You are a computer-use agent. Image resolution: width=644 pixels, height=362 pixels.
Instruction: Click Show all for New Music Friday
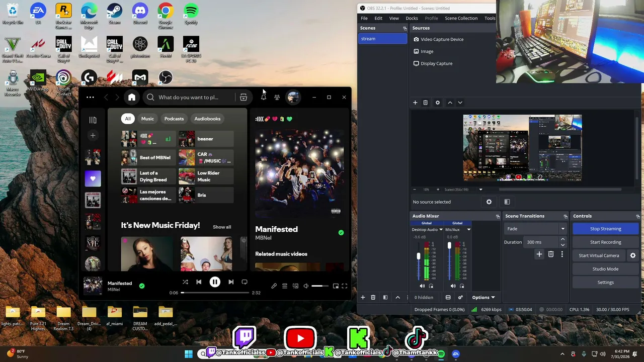pyautogui.click(x=222, y=227)
